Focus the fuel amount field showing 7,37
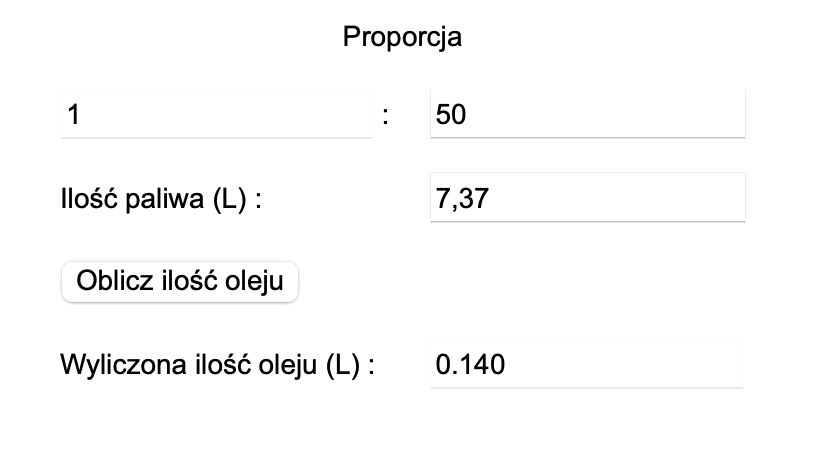The width and height of the screenshot is (820, 462). tap(587, 198)
